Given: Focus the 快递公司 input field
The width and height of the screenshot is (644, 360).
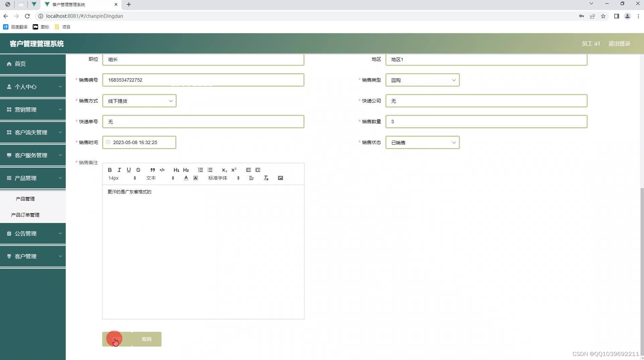Looking at the screenshot, I should click(486, 101).
